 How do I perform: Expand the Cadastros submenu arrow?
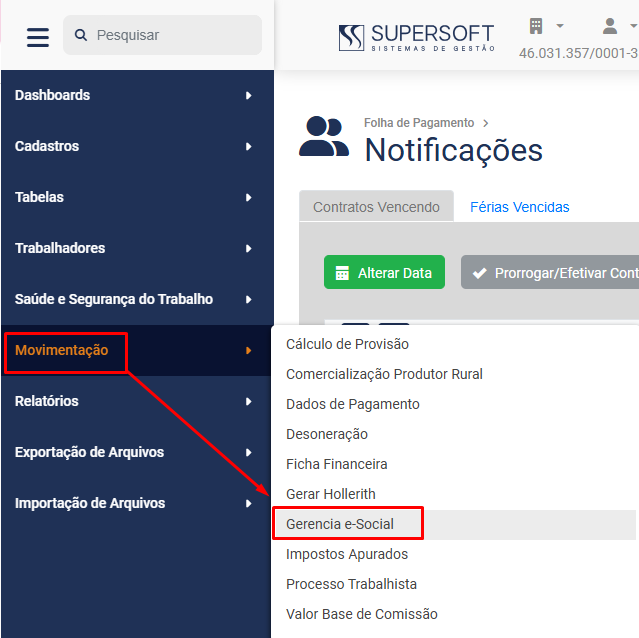coord(249,146)
